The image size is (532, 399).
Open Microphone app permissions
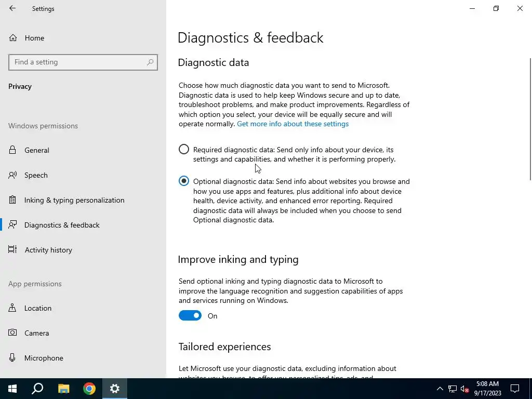pyautogui.click(x=44, y=358)
